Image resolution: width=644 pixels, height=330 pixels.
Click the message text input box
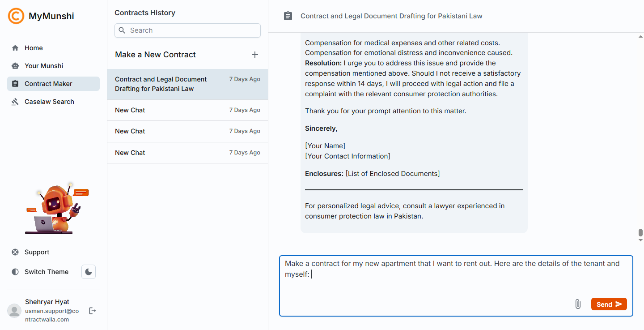click(x=456, y=274)
